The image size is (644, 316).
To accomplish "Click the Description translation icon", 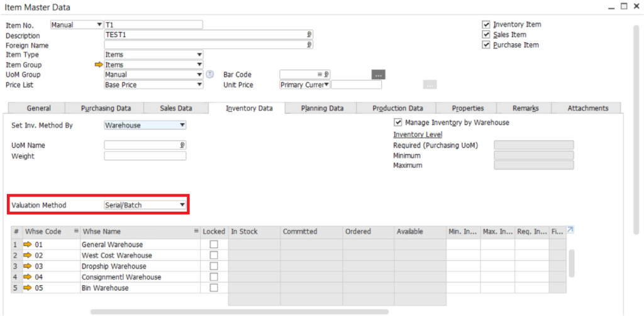I will pos(309,35).
